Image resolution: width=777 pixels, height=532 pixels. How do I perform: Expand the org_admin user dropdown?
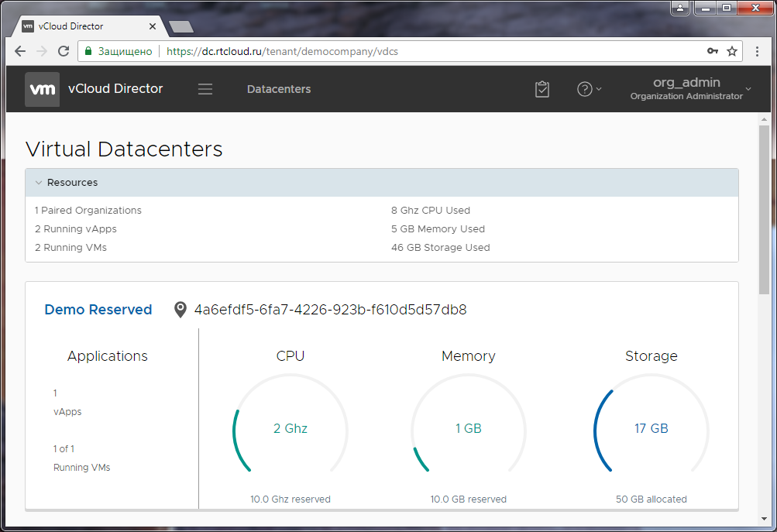748,89
